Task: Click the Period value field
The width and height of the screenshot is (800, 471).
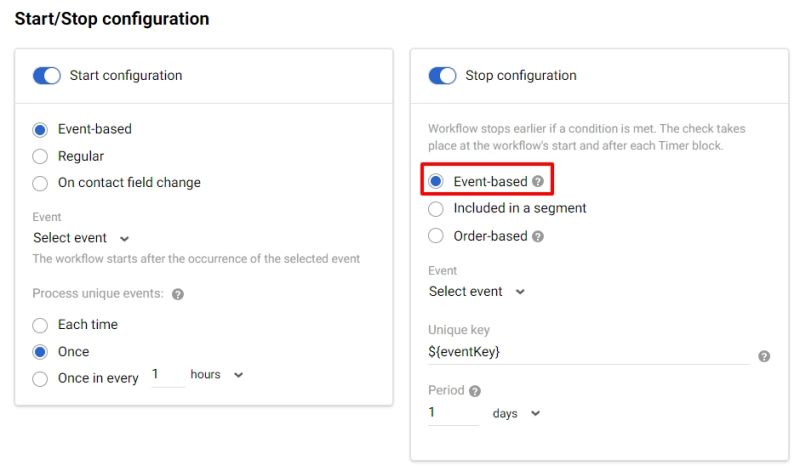Action: (x=454, y=413)
